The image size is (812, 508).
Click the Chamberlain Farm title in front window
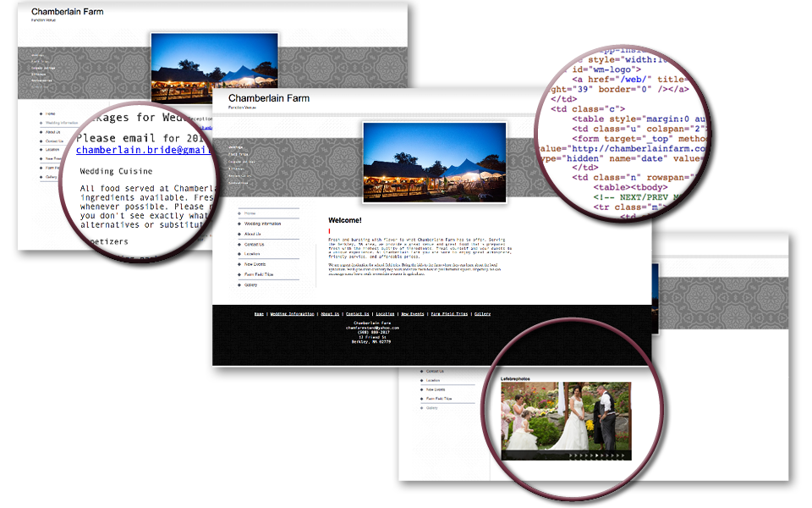tap(269, 98)
